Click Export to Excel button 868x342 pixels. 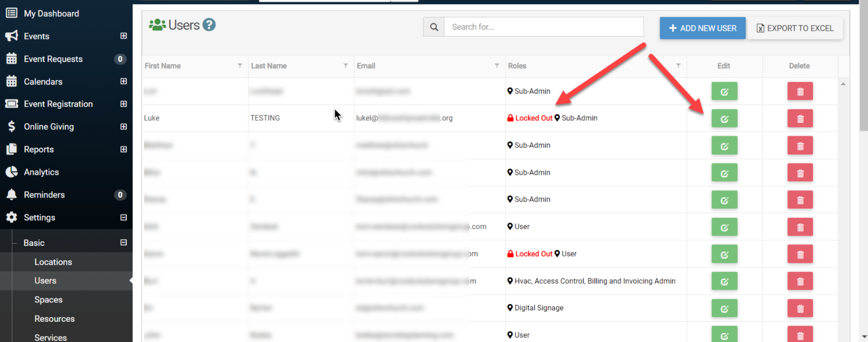click(795, 28)
